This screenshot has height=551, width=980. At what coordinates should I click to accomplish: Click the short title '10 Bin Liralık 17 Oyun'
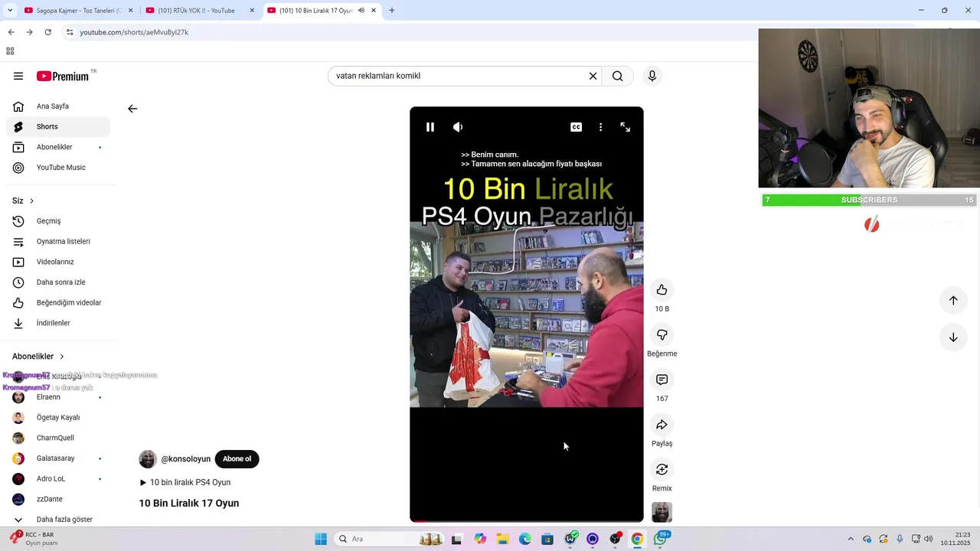pos(189,503)
